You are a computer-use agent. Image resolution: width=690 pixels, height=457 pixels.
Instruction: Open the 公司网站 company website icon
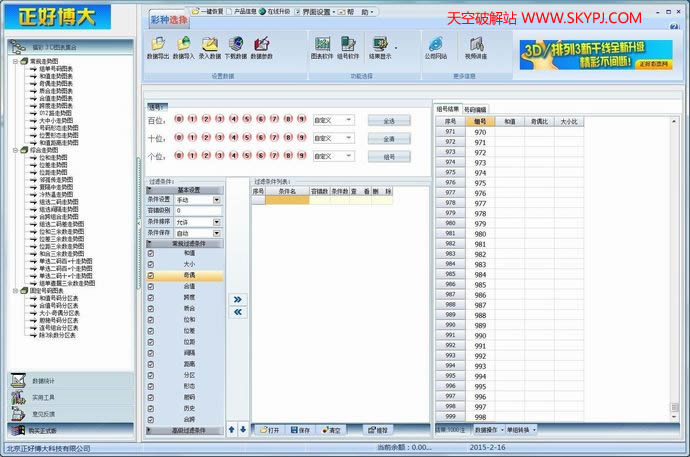[436, 45]
